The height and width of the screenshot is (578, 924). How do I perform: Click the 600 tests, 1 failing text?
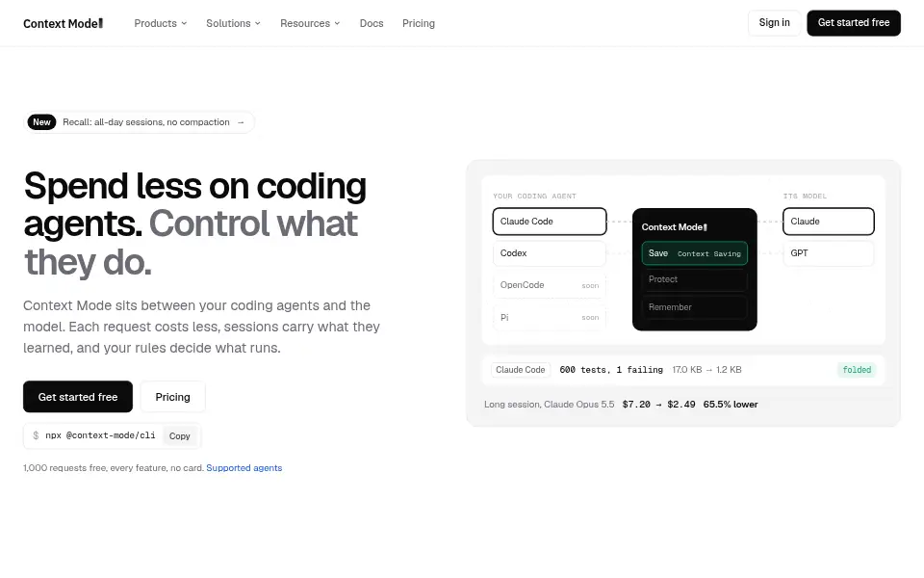point(611,370)
